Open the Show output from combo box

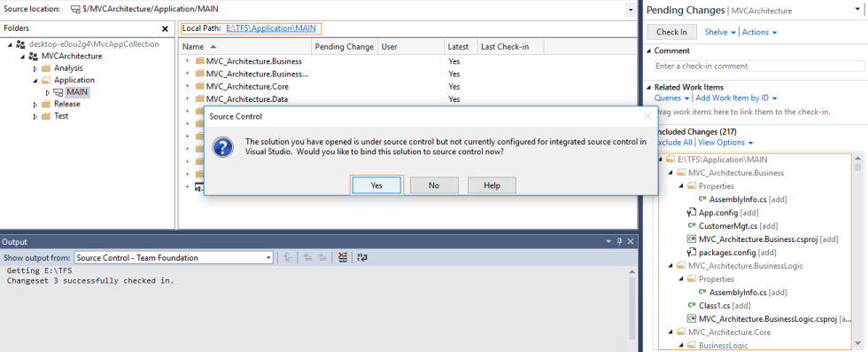(x=174, y=257)
